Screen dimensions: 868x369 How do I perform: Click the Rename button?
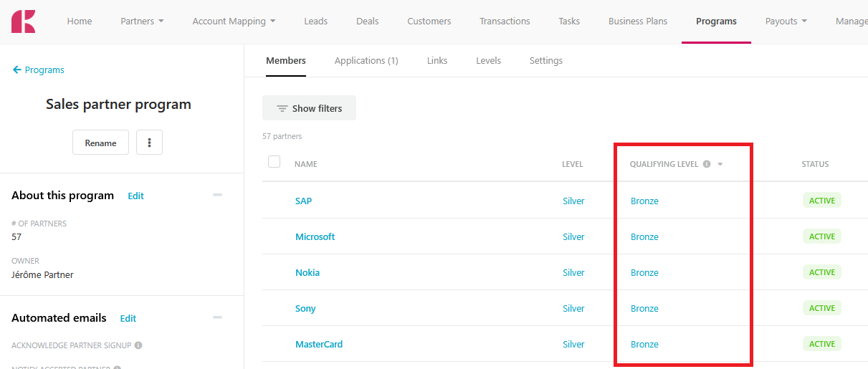tap(100, 143)
